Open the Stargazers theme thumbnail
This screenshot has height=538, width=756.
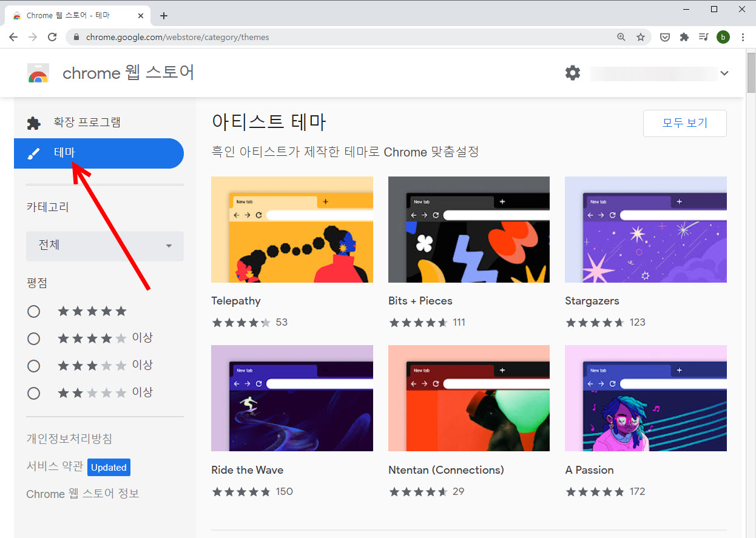pyautogui.click(x=646, y=229)
